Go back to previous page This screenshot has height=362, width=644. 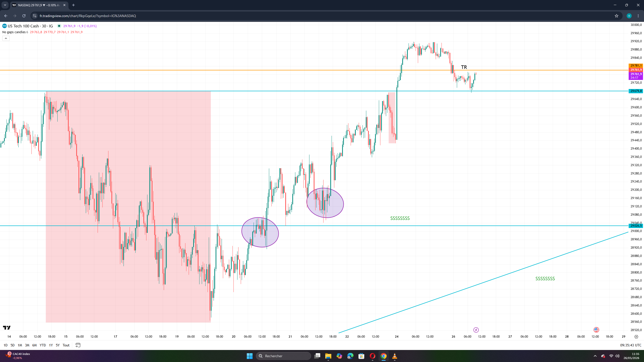[x=6, y=16]
